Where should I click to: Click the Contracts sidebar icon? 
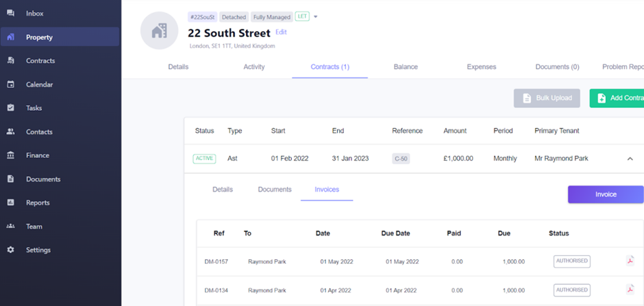pyautogui.click(x=11, y=61)
